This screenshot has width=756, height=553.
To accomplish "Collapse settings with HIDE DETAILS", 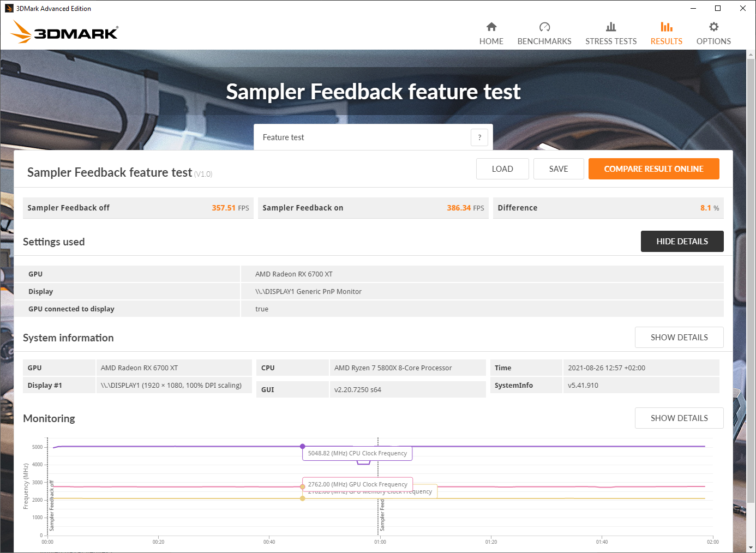I will click(682, 242).
